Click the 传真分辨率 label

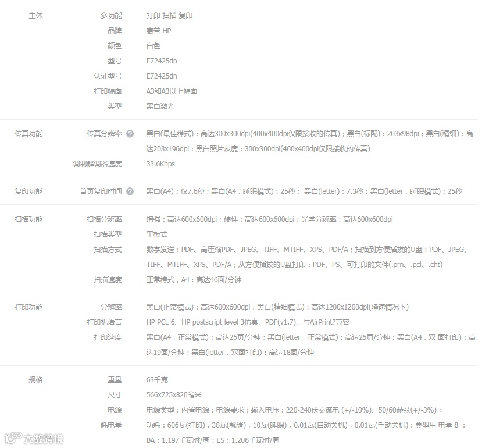click(x=104, y=134)
